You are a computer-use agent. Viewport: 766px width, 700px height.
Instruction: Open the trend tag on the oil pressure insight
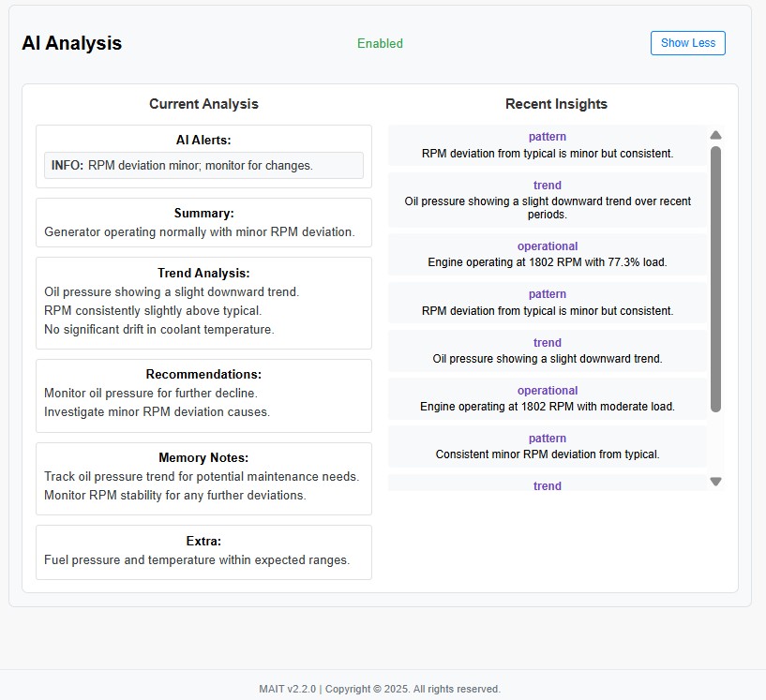point(548,185)
